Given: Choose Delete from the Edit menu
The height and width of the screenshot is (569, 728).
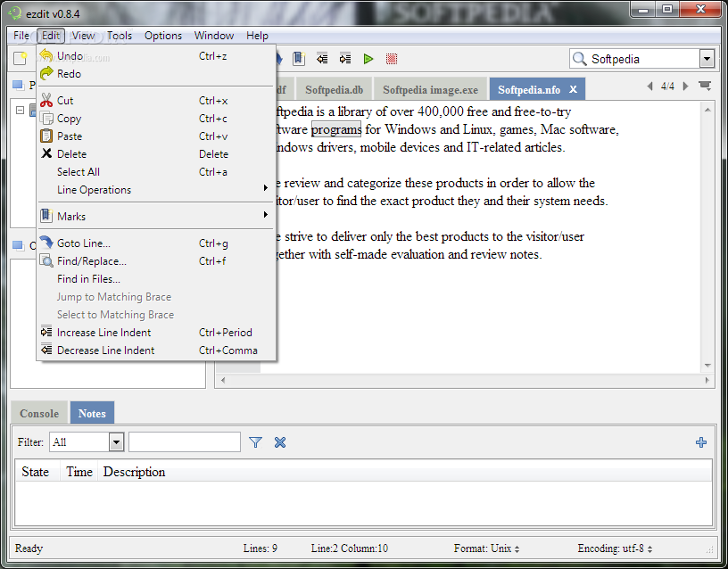Looking at the screenshot, I should coord(156,154).
